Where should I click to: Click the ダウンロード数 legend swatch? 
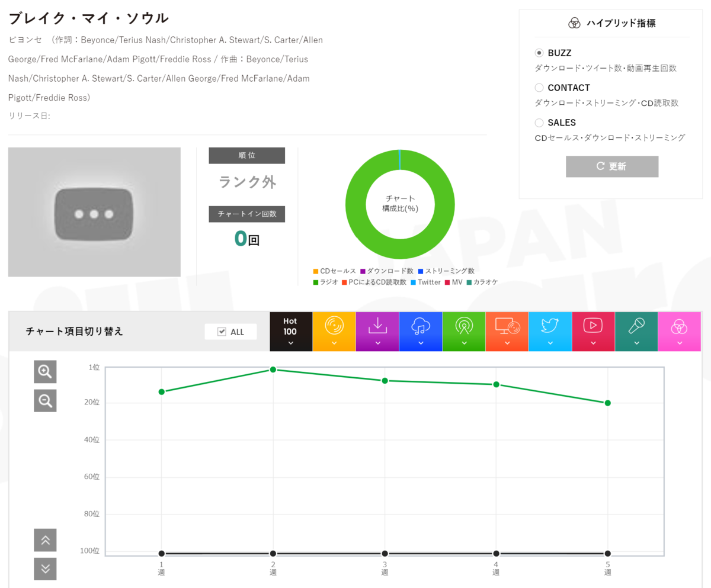pyautogui.click(x=363, y=271)
